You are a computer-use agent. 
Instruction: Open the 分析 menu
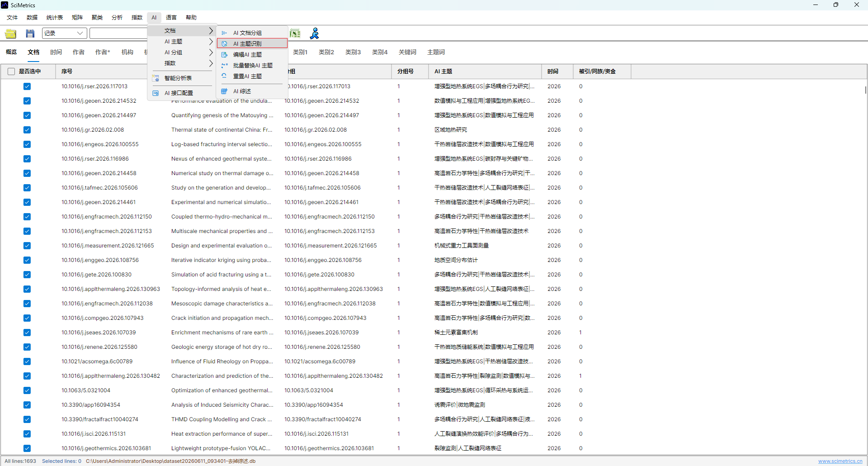click(117, 18)
